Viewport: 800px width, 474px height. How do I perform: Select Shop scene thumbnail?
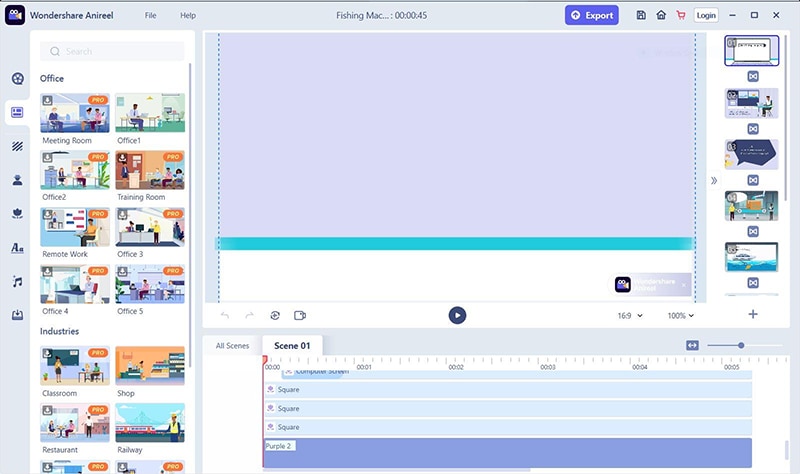(150, 366)
